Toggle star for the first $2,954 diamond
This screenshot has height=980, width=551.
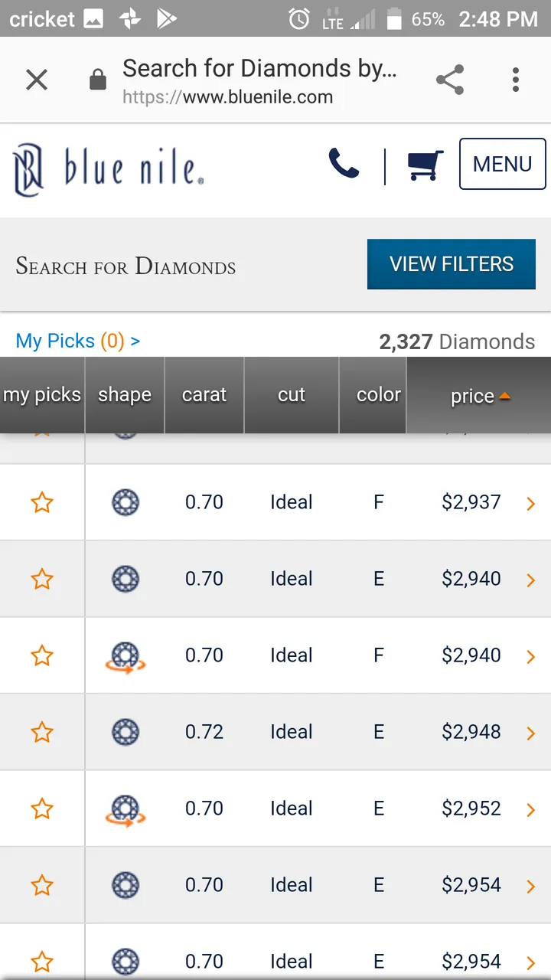42,885
